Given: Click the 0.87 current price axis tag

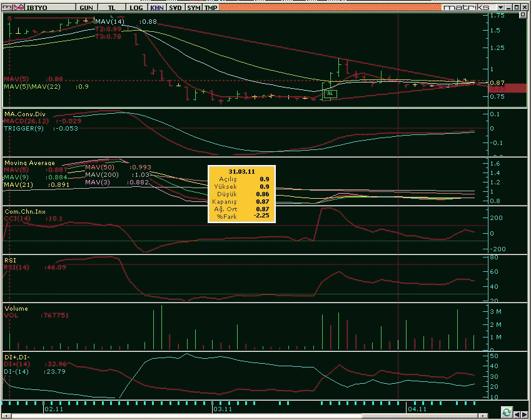Looking at the screenshot, I should click(497, 82).
